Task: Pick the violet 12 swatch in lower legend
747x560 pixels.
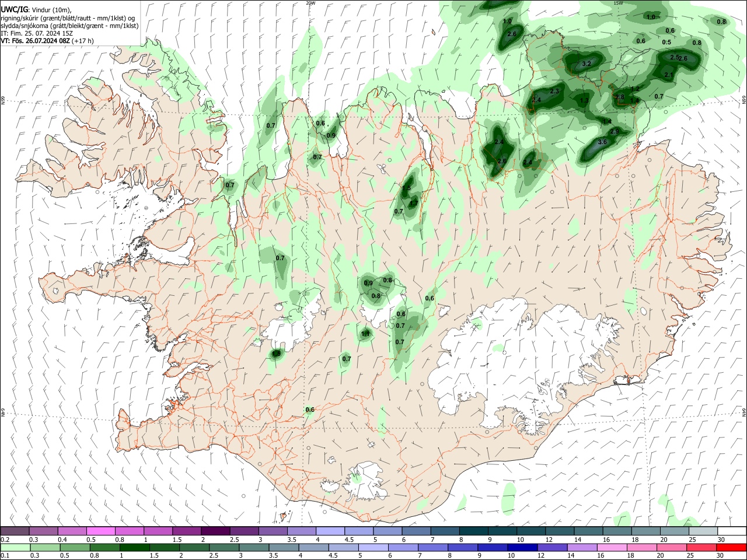Action: [551, 547]
